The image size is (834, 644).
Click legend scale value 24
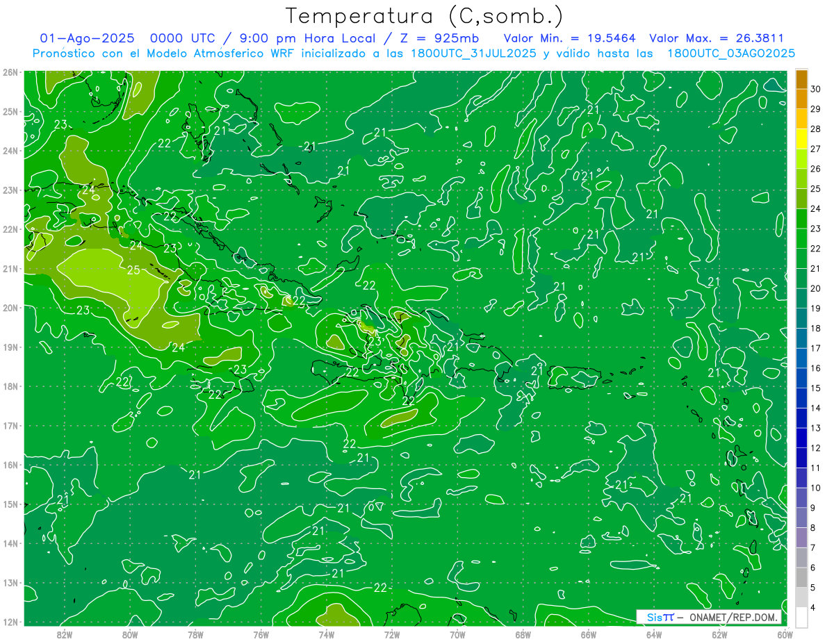[x=815, y=208]
